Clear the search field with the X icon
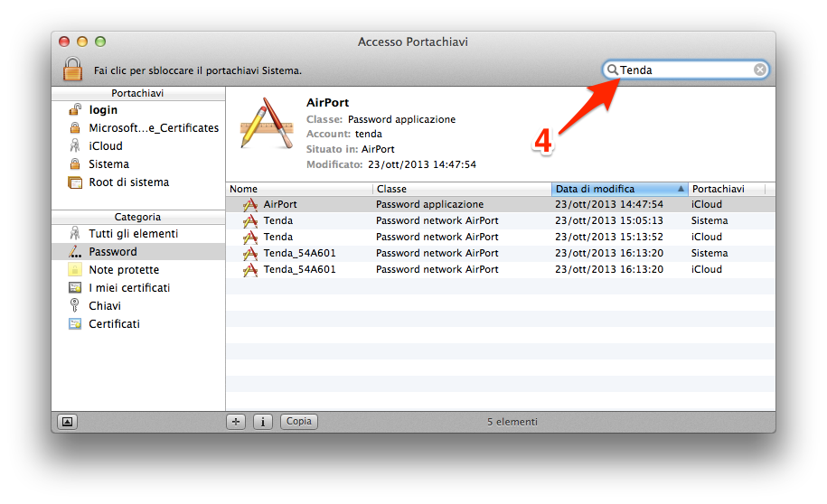This screenshot has height=504, width=827. coord(759,70)
